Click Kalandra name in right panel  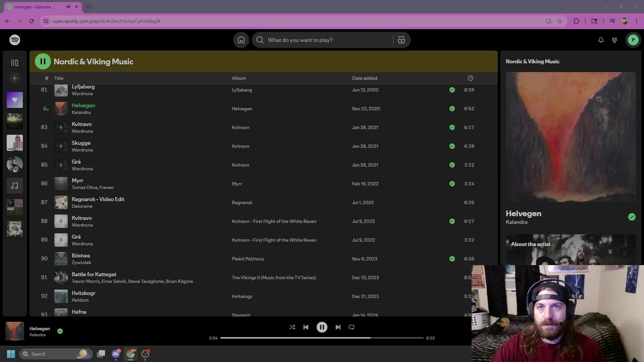point(517,222)
